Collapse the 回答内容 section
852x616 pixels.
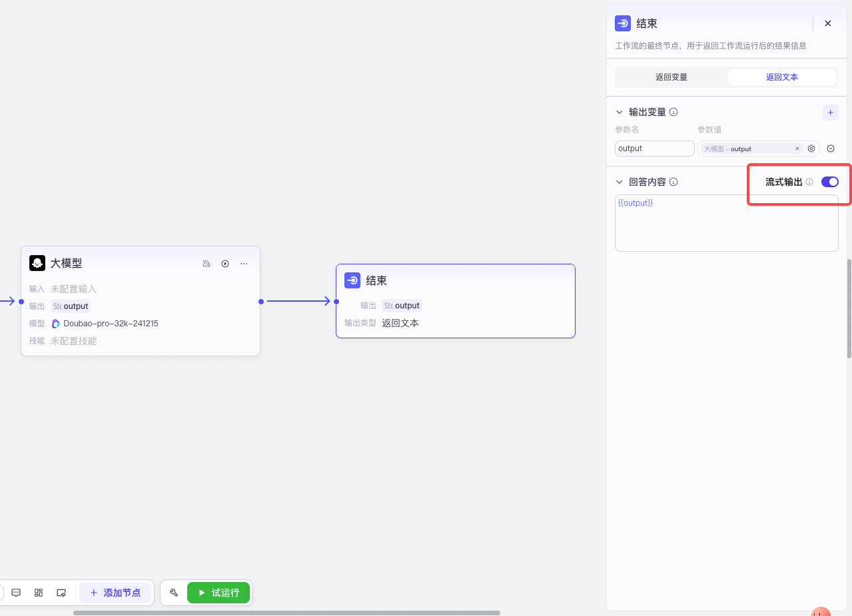(x=620, y=182)
